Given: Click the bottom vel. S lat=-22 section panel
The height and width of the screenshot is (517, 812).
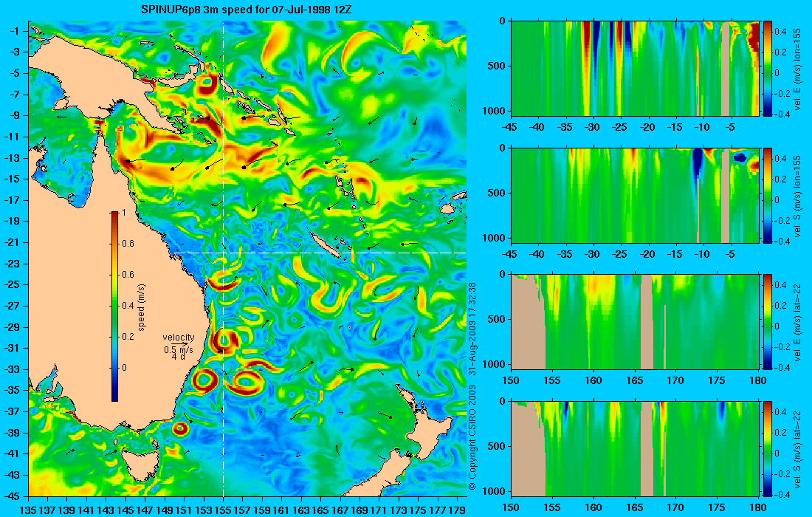Looking at the screenshot, I should [635, 448].
